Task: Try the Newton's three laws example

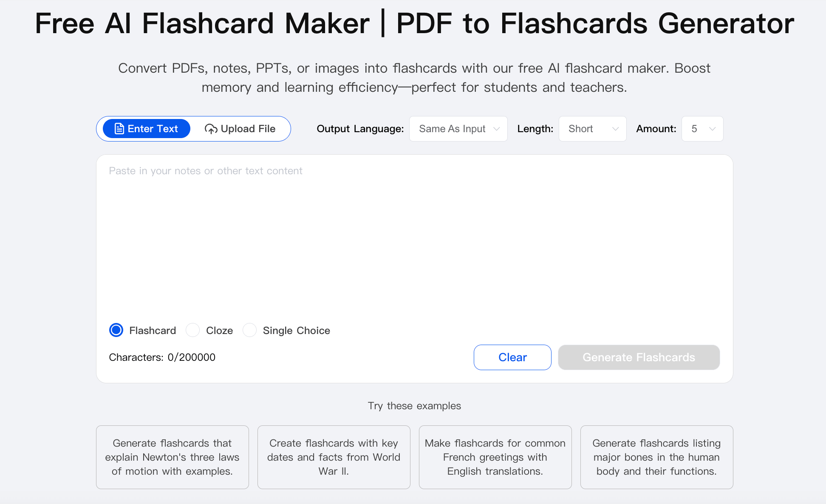Action: (x=172, y=457)
